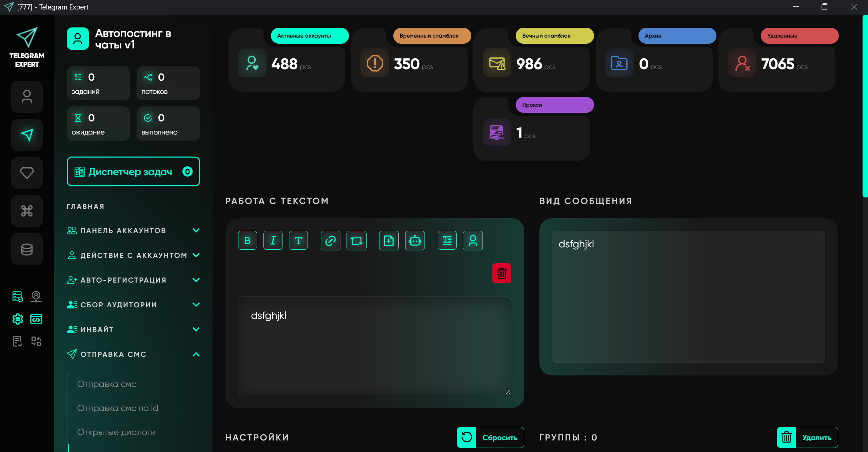Click the insert link icon
This screenshot has height=452, width=868.
click(x=330, y=241)
